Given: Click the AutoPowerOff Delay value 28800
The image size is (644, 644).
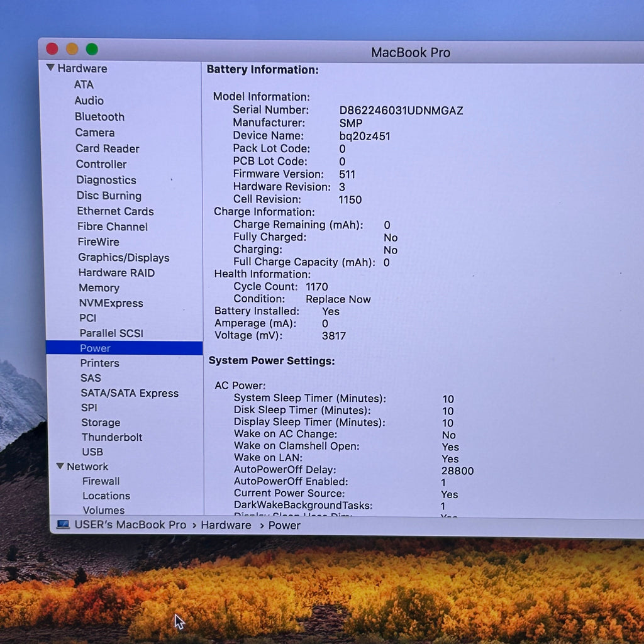Looking at the screenshot, I should tap(458, 470).
